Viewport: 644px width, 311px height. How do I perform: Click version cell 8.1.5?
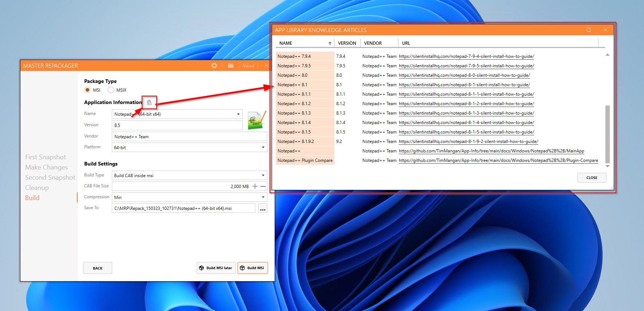(x=341, y=132)
